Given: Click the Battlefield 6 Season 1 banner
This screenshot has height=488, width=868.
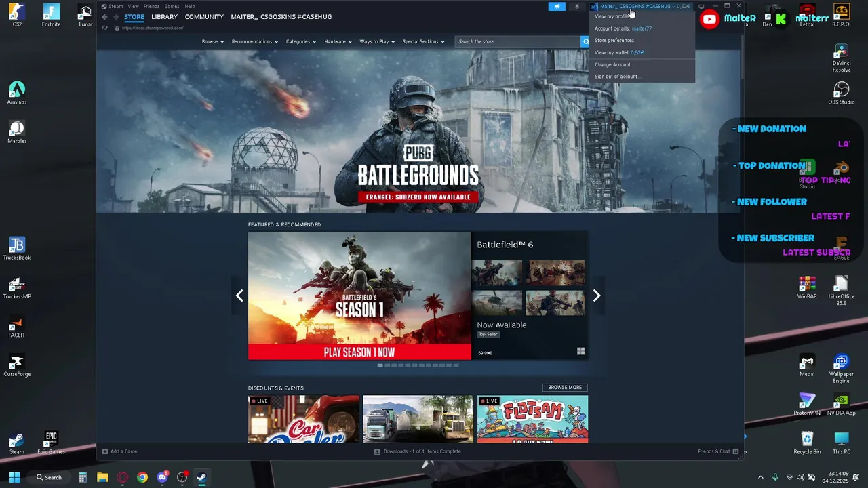Looking at the screenshot, I should [x=359, y=296].
